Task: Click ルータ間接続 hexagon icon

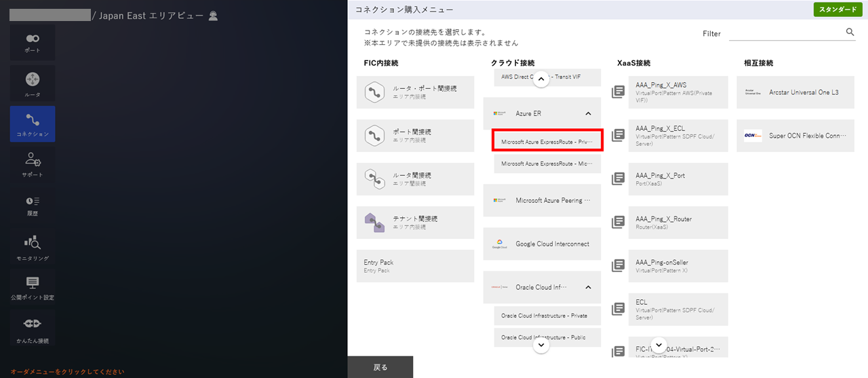Action: [374, 179]
